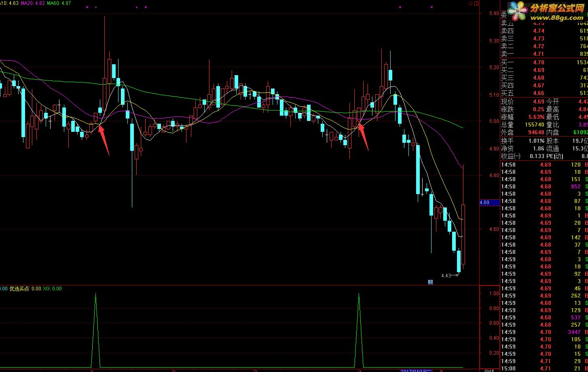Image resolution: width=588 pixels, height=372 pixels.
Task: Click the 股本 share capital label
Action: (553, 141)
